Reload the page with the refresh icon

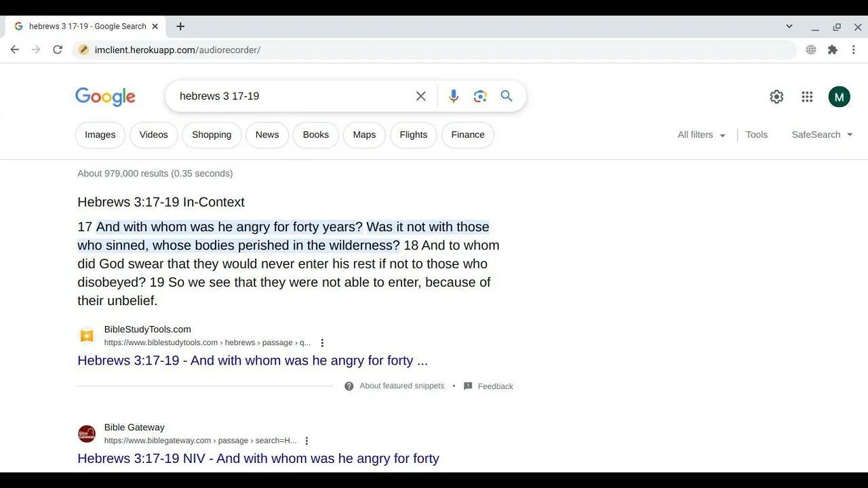tap(58, 49)
